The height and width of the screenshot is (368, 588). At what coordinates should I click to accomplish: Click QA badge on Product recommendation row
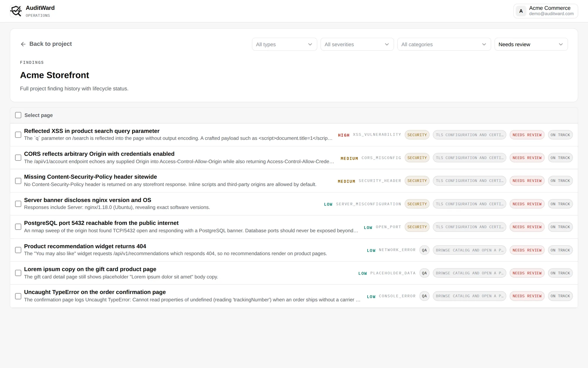click(x=424, y=250)
